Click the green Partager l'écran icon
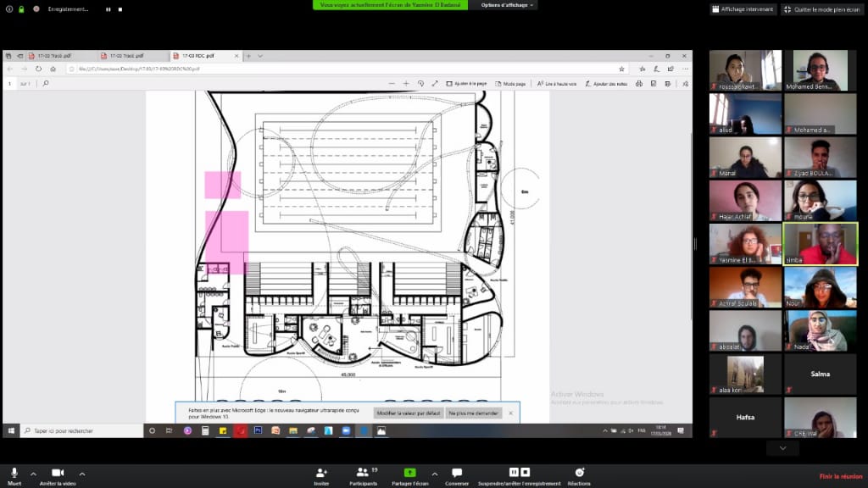 [x=409, y=473]
